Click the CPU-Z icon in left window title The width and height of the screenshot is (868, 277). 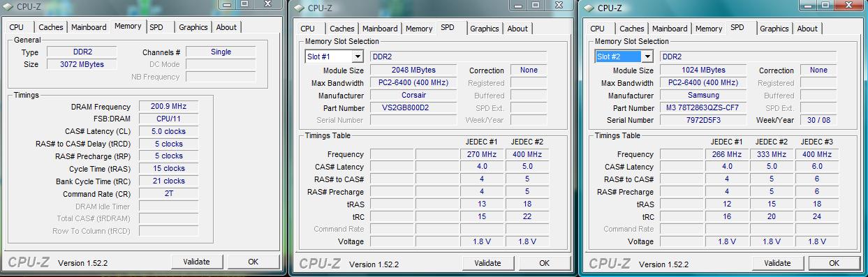click(x=8, y=7)
